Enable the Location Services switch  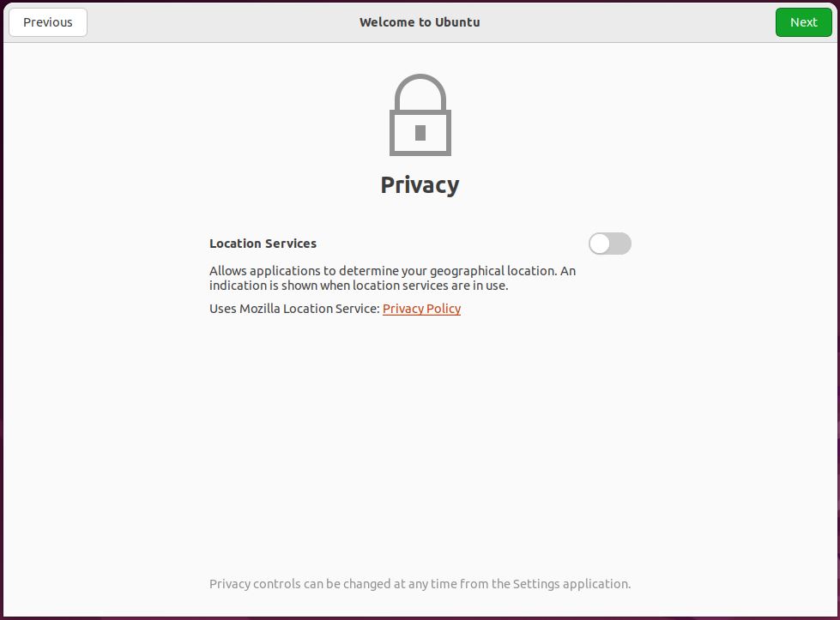pyautogui.click(x=609, y=244)
